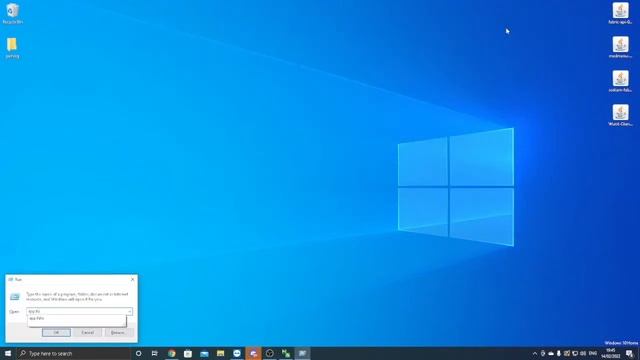Image resolution: width=640 pixels, height=360 pixels.
Task: Open the Mail app on the taskbar
Action: coord(204,353)
